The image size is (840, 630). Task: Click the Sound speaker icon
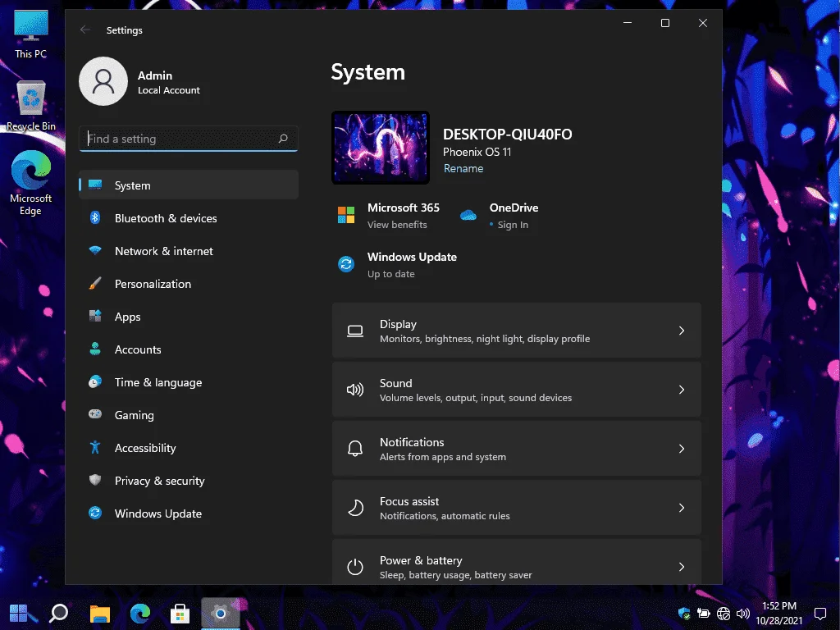click(x=354, y=390)
